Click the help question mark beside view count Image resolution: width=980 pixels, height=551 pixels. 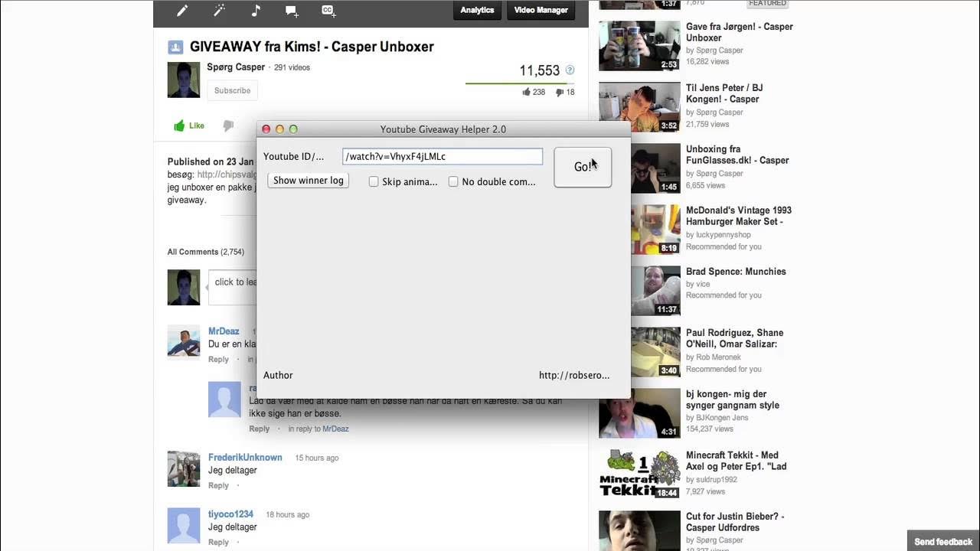(x=570, y=70)
